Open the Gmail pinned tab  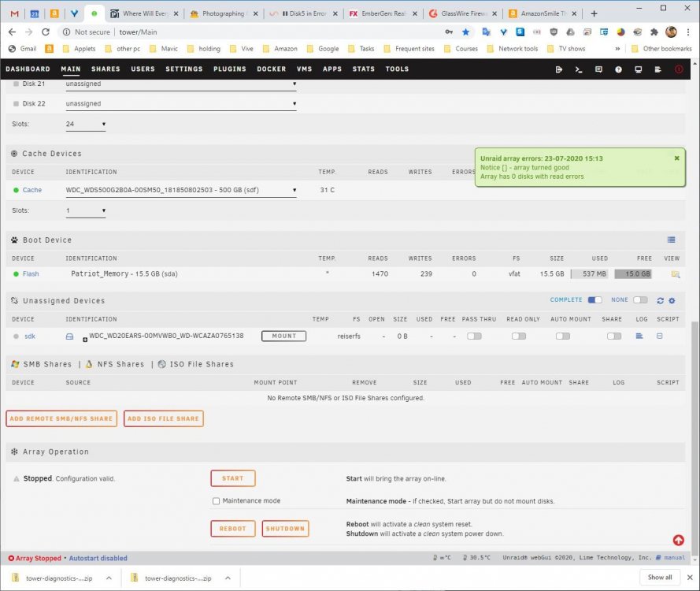[x=14, y=13]
